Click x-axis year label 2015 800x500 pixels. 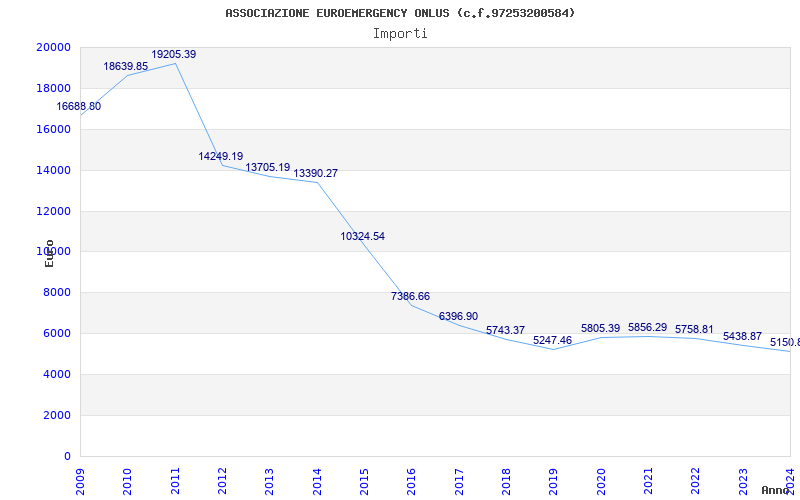pos(364,480)
